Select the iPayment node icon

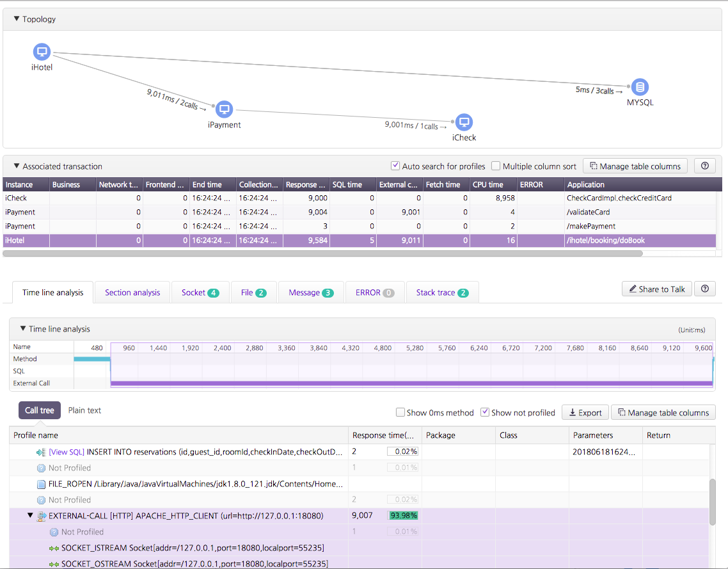tap(225, 109)
